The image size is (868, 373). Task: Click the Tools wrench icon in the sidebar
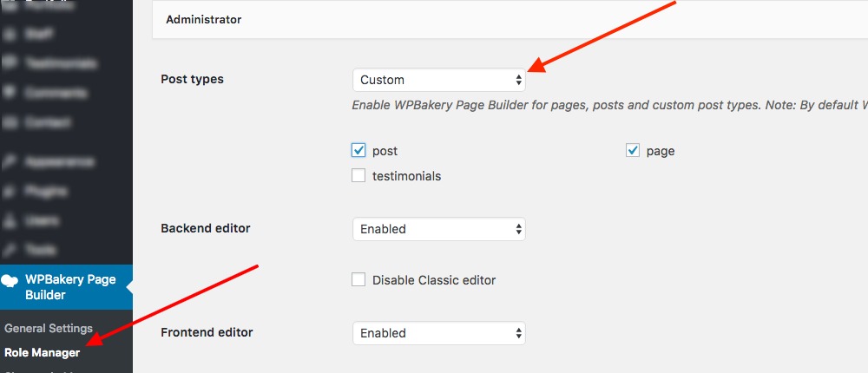click(10, 250)
